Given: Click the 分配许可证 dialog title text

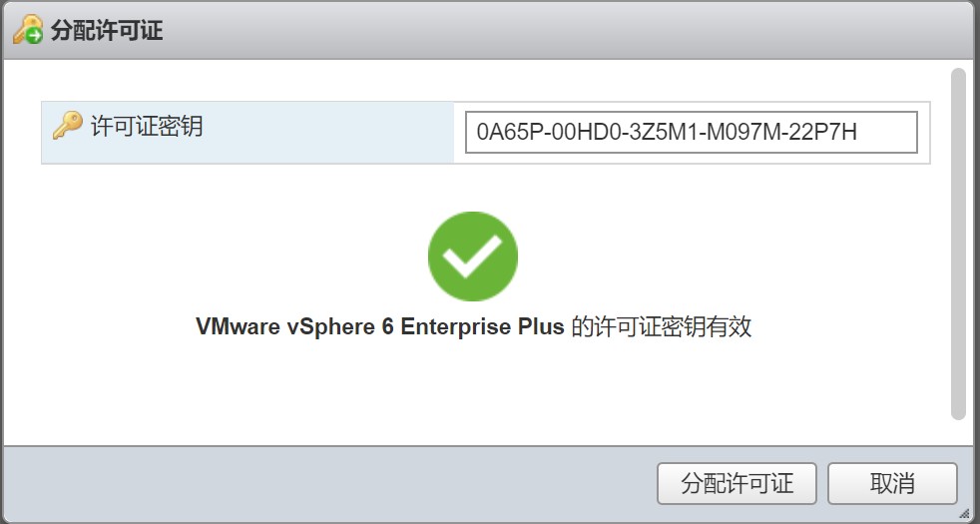Looking at the screenshot, I should [107, 31].
